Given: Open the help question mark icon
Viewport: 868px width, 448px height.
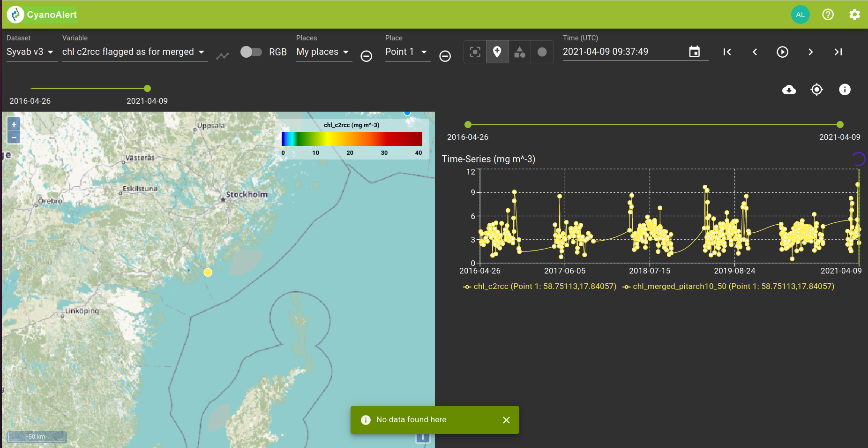Looking at the screenshot, I should pyautogui.click(x=828, y=15).
